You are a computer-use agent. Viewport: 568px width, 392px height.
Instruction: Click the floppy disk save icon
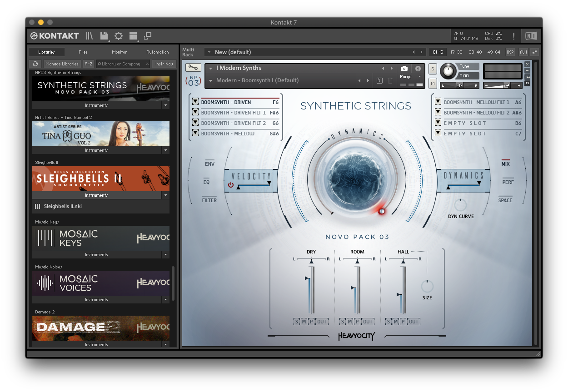[x=104, y=36]
